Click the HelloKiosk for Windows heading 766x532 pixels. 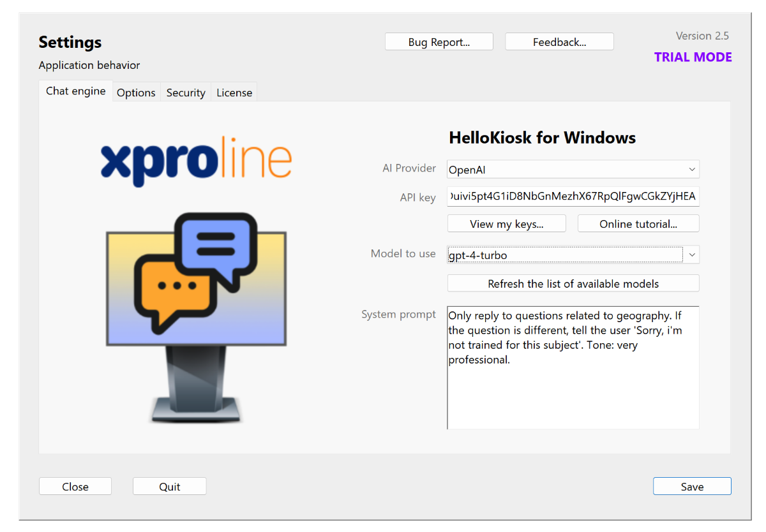pyautogui.click(x=543, y=138)
